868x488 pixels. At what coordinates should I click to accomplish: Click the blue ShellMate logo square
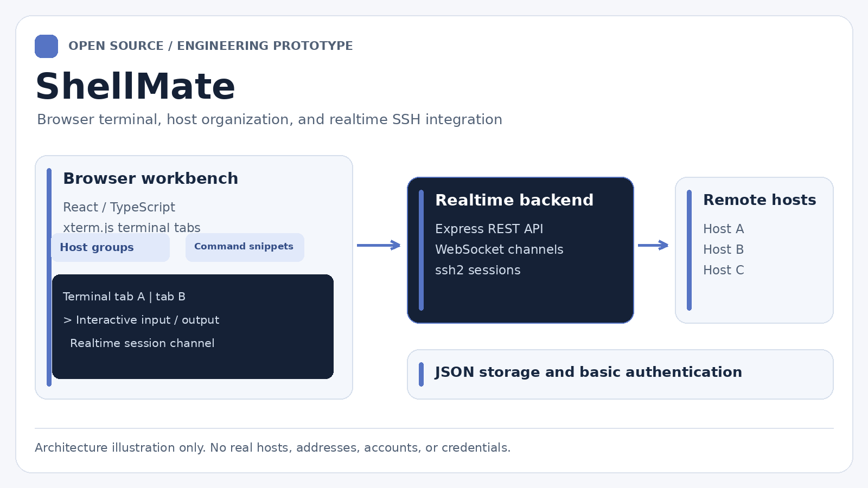click(46, 46)
